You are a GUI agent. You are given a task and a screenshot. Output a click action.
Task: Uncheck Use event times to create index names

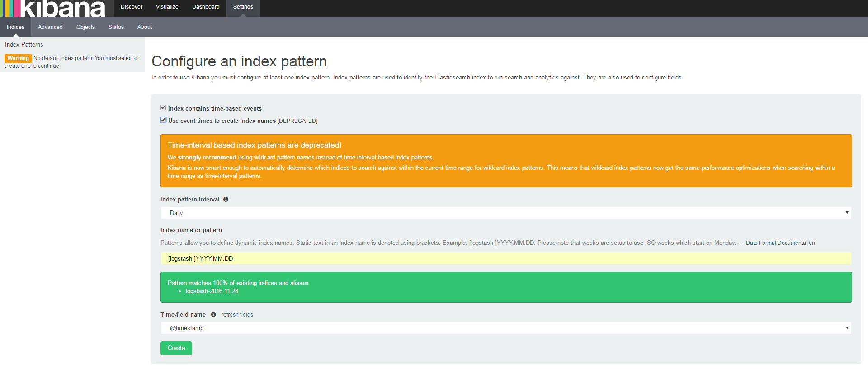[x=163, y=120]
